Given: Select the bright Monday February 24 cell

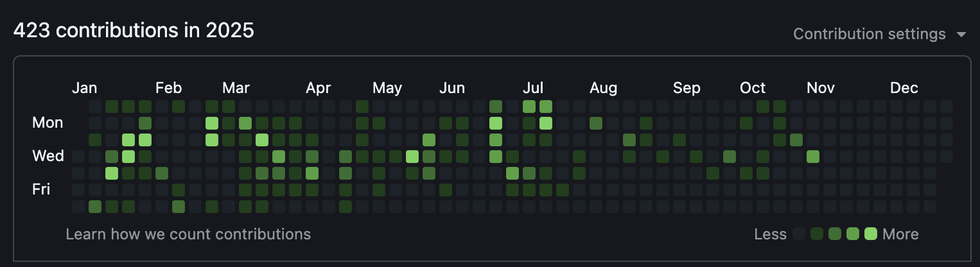Looking at the screenshot, I should tap(212, 123).
